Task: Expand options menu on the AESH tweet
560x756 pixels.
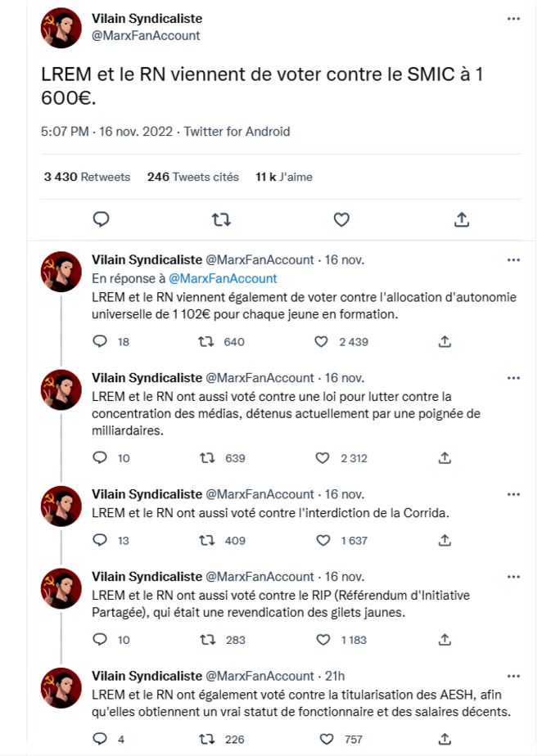Action: (x=513, y=676)
